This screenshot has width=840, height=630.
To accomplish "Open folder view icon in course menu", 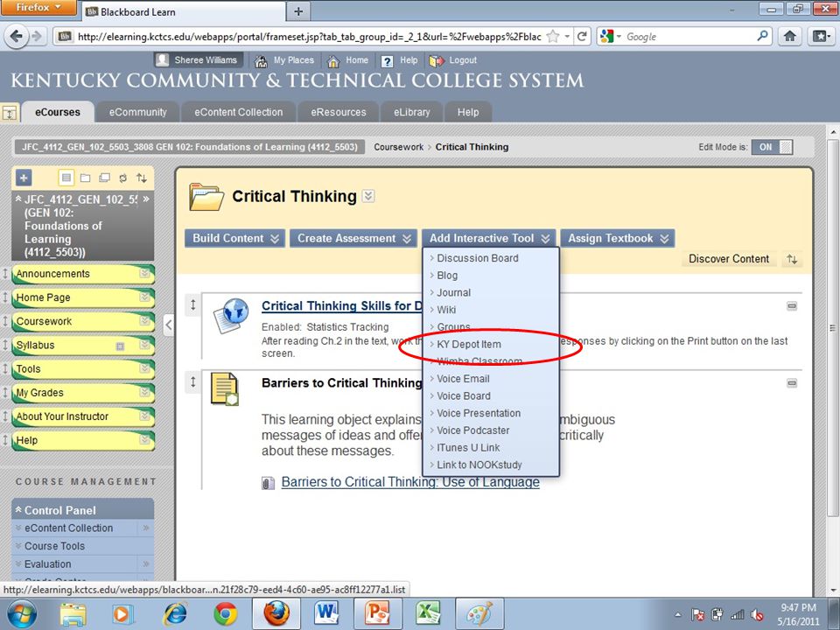I will (85, 178).
